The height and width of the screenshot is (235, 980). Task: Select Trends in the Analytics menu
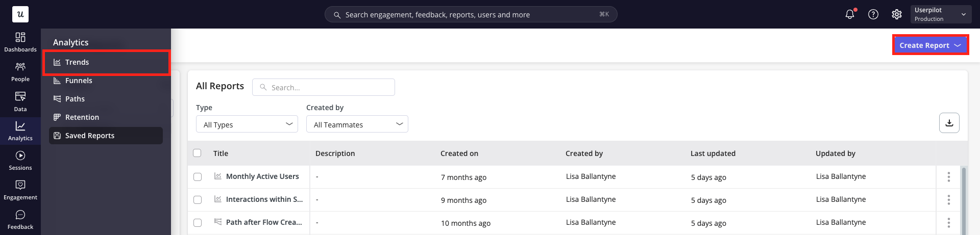77,62
